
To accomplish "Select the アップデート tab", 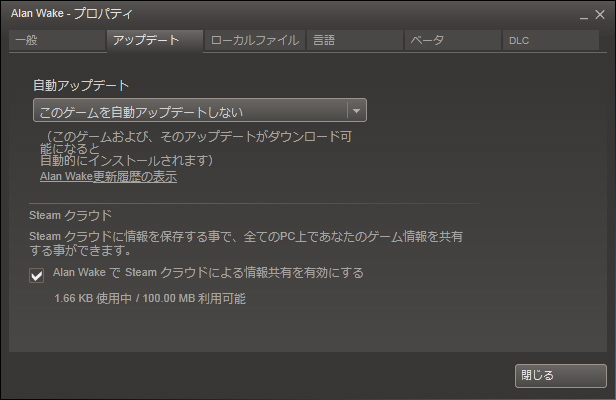I will pyautogui.click(x=155, y=40).
